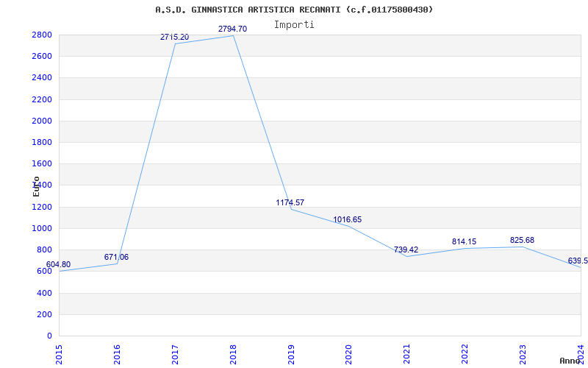
Task: Click the 639.5 data label at 2024
Action: coord(578,261)
